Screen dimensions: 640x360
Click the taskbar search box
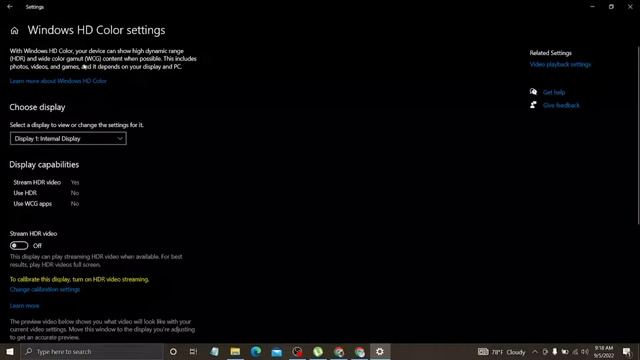[x=92, y=351]
